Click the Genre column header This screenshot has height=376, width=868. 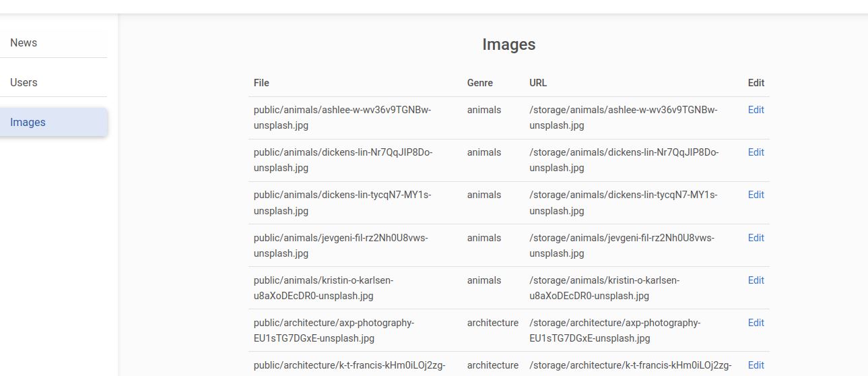click(479, 83)
